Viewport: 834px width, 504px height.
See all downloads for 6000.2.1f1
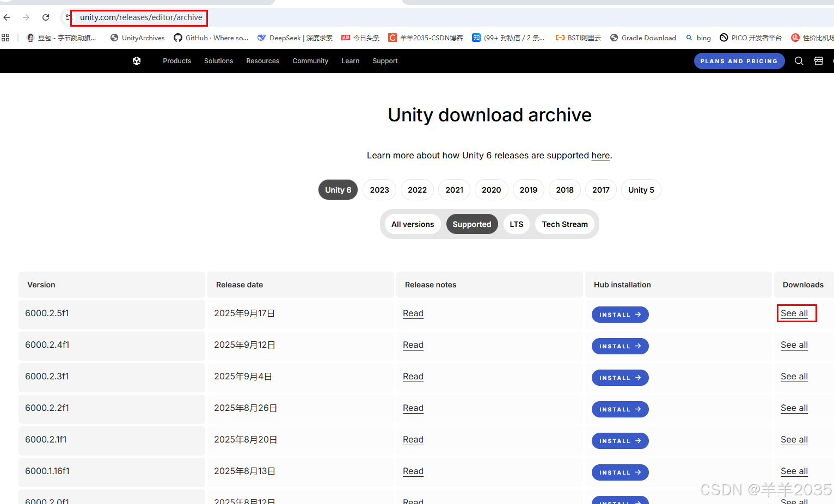click(794, 440)
